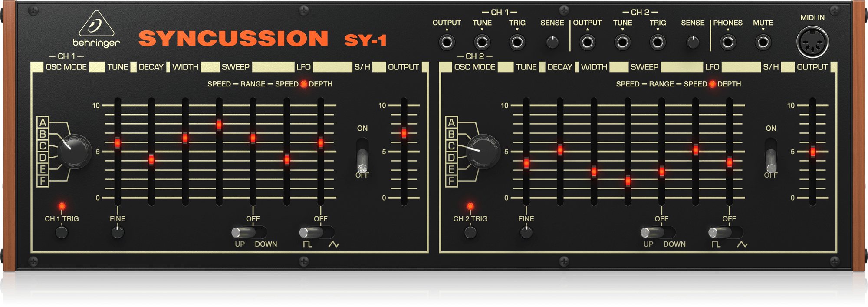
Task: Click CH 2 DECAY slider handle
Action: [x=560, y=150]
